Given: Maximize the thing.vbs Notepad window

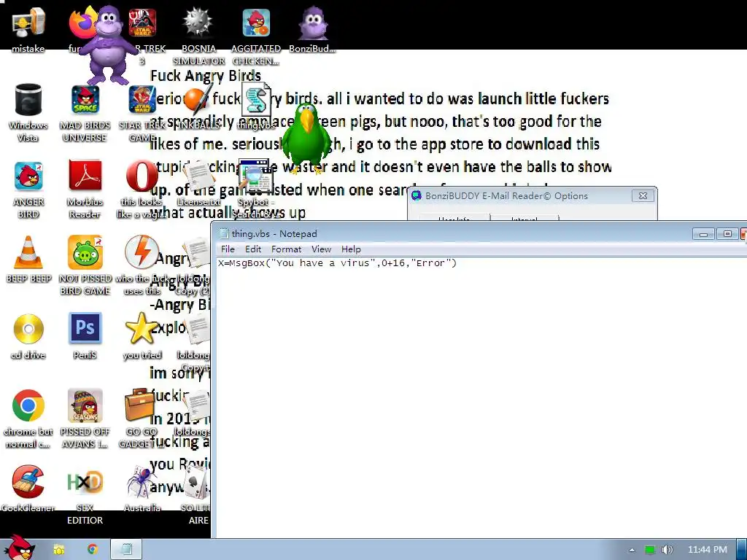Looking at the screenshot, I should coord(727,234).
